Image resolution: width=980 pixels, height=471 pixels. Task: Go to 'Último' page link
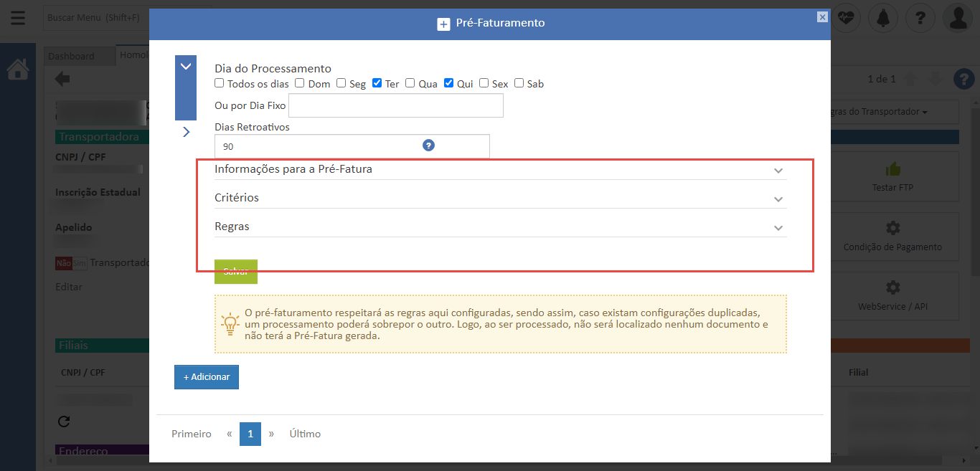(x=305, y=434)
